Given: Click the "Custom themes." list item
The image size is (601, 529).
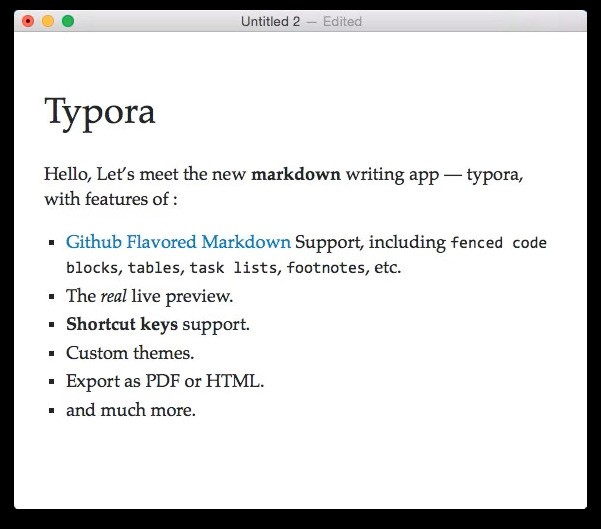Looking at the screenshot, I should (130, 353).
